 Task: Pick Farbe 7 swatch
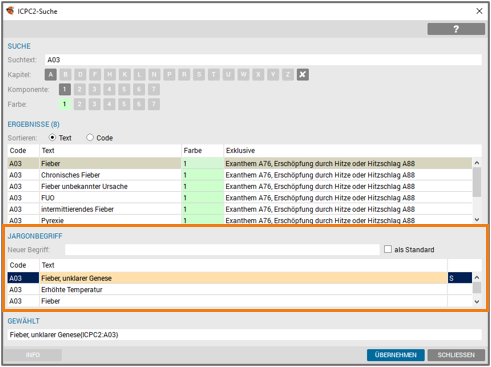click(154, 104)
